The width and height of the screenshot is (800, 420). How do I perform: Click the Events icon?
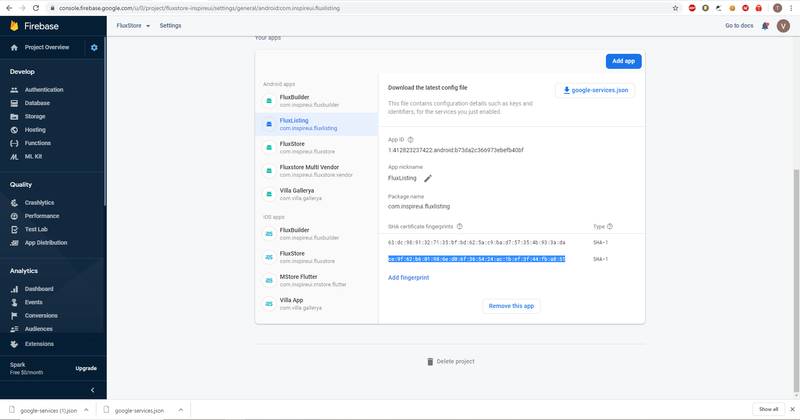point(14,302)
